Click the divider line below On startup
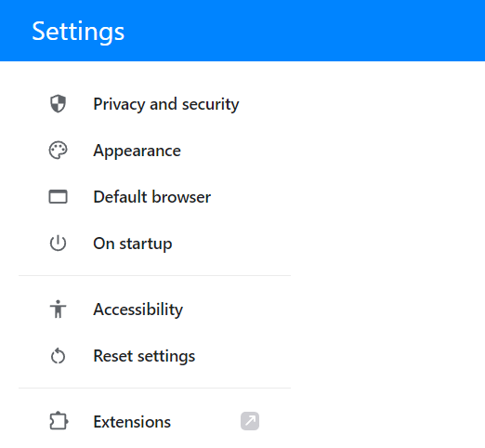This screenshot has width=485, height=448. (x=154, y=275)
